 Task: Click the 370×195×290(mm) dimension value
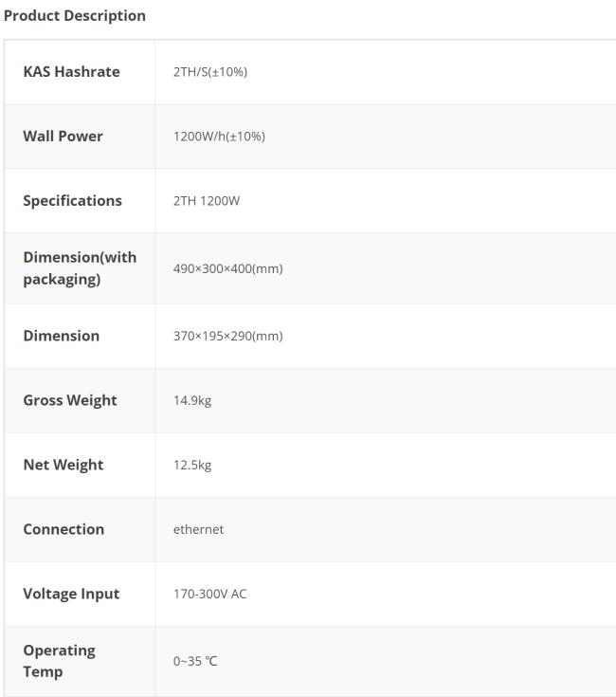227,336
